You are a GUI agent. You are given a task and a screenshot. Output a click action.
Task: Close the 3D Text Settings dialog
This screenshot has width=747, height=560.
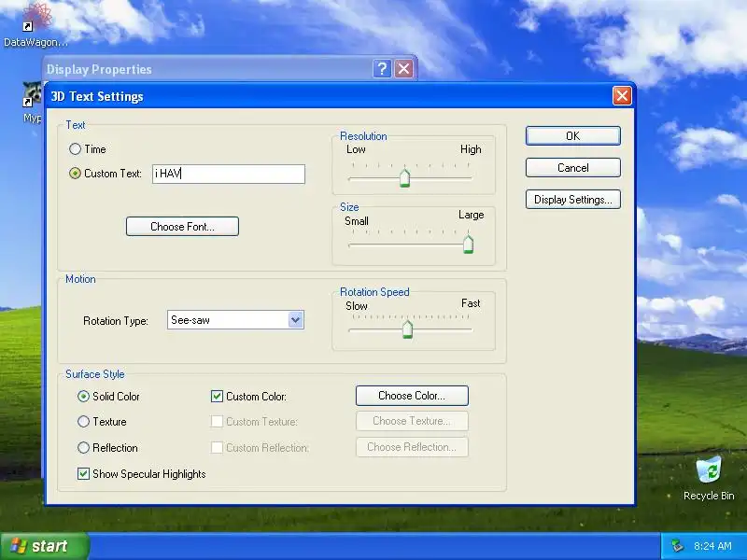tap(622, 96)
